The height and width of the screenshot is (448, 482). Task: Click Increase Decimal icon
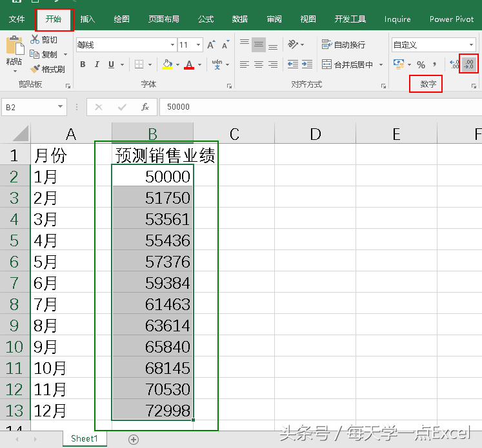454,64
